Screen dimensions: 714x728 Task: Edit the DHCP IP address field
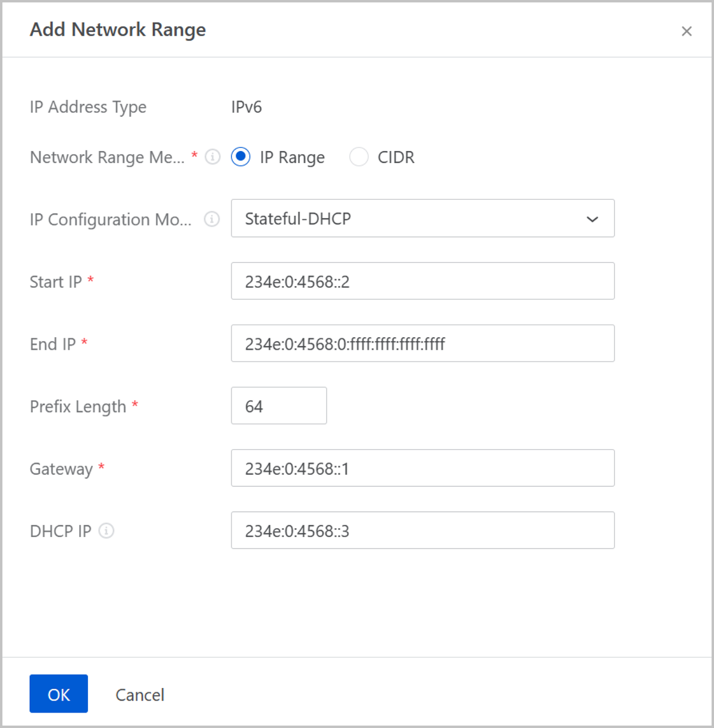(422, 531)
